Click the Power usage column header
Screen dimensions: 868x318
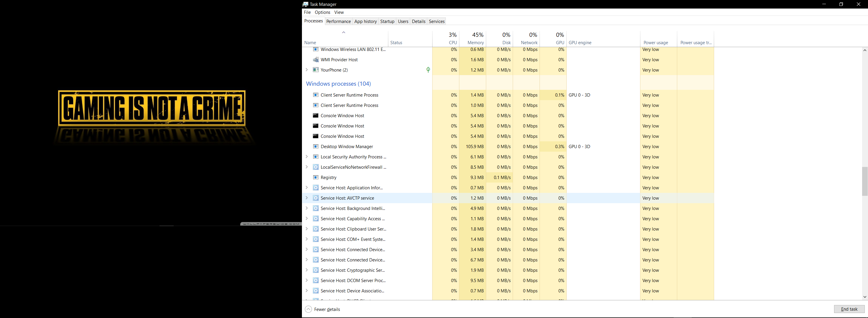point(657,43)
